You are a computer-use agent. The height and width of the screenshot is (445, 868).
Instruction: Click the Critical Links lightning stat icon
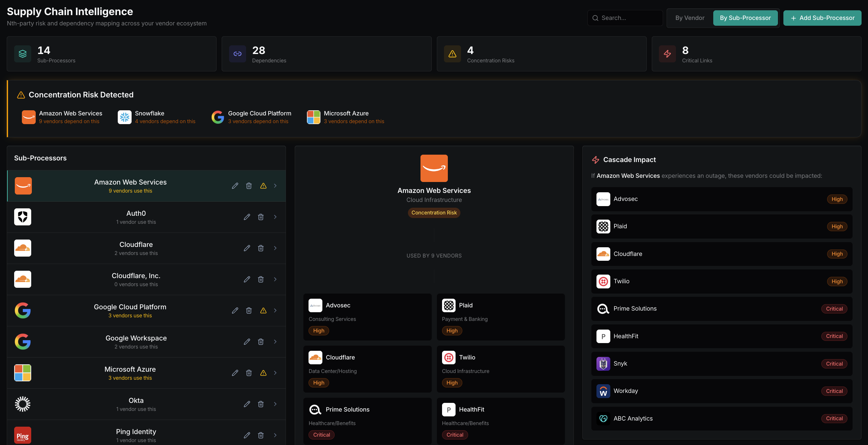pyautogui.click(x=667, y=54)
